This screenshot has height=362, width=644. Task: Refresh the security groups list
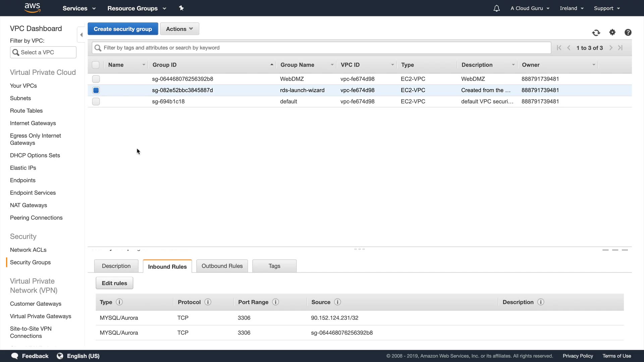(596, 33)
